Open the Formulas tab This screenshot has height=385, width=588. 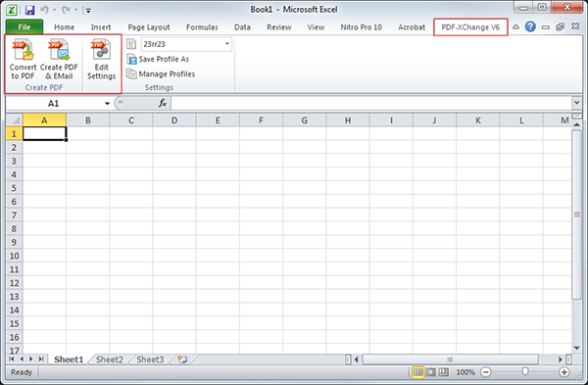202,27
